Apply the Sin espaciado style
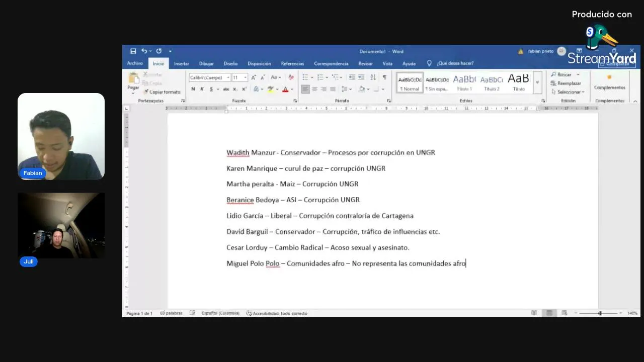This screenshot has height=362, width=644. coord(437,82)
